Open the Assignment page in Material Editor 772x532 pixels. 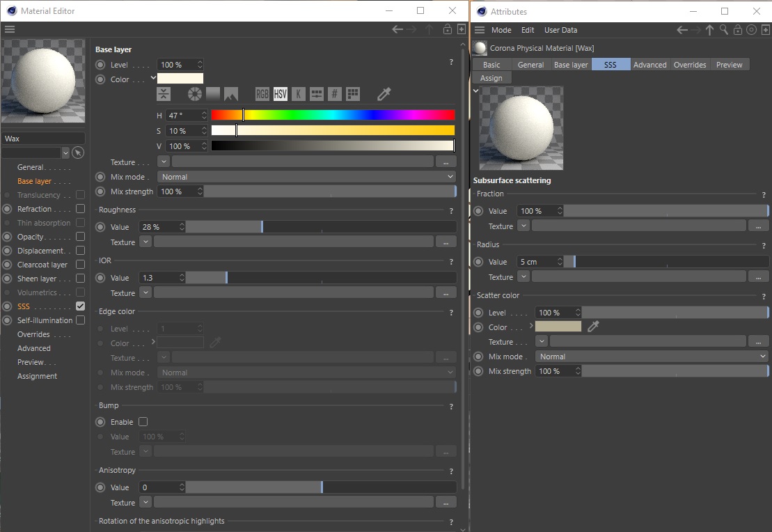click(x=37, y=376)
